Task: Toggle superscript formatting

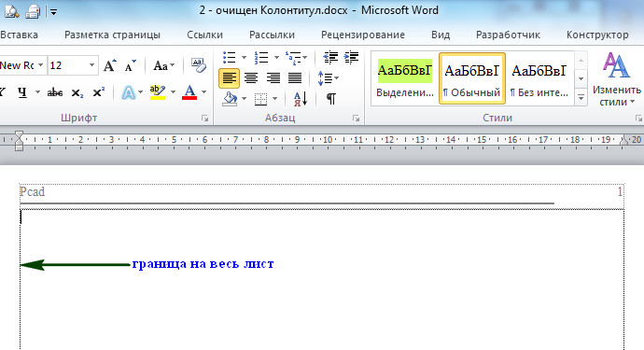Action: click(99, 92)
